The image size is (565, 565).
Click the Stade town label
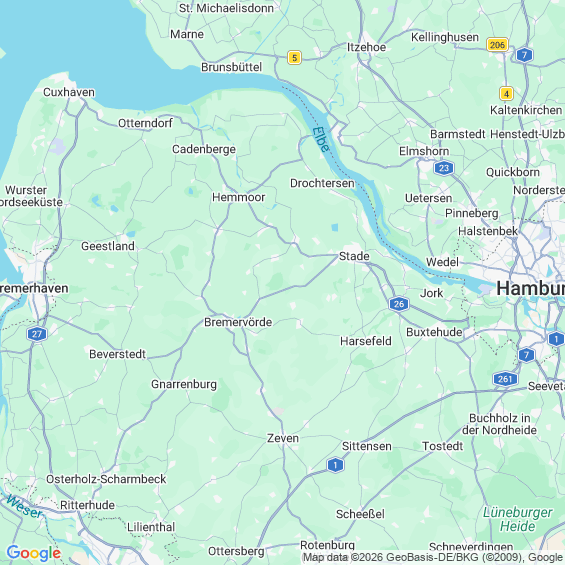(354, 256)
